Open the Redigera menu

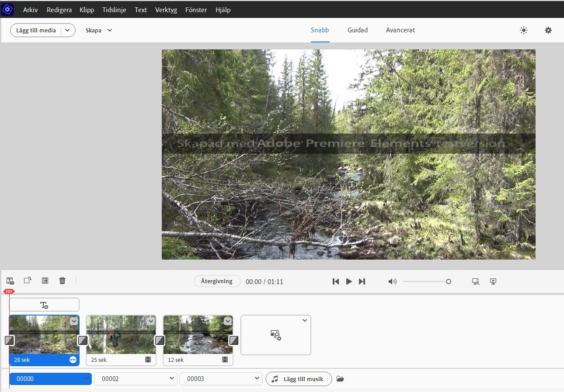pyautogui.click(x=59, y=10)
